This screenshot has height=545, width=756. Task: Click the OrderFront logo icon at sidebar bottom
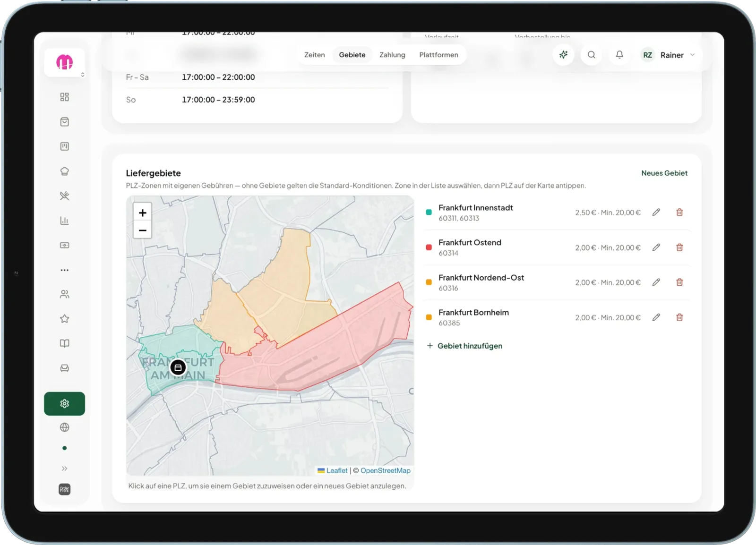pyautogui.click(x=65, y=489)
